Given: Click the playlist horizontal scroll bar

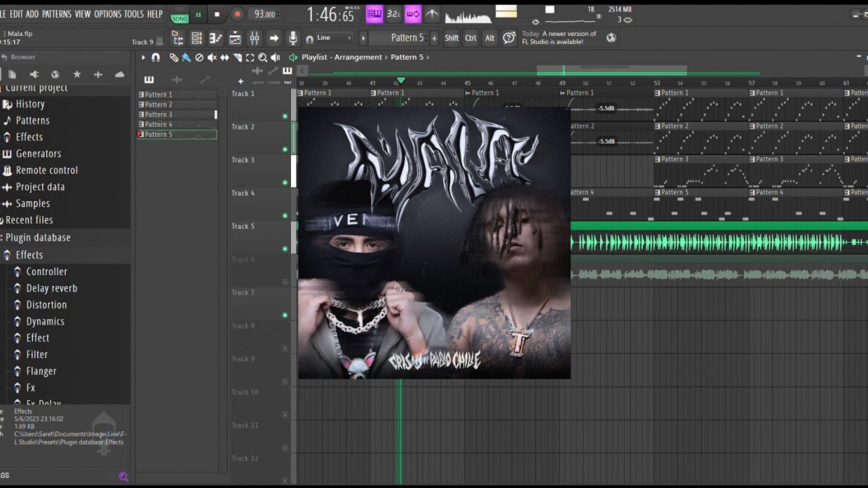Looking at the screenshot, I should point(612,70).
